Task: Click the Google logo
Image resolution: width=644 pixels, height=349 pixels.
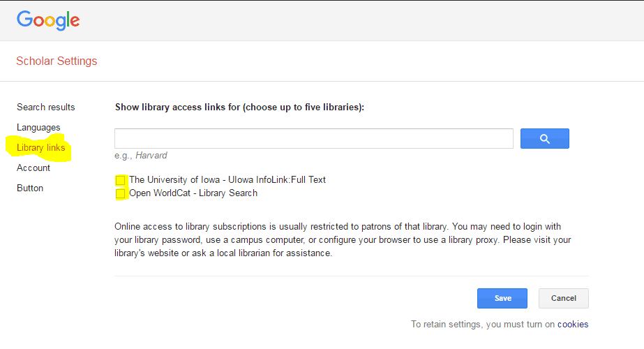Action: pos(48,20)
